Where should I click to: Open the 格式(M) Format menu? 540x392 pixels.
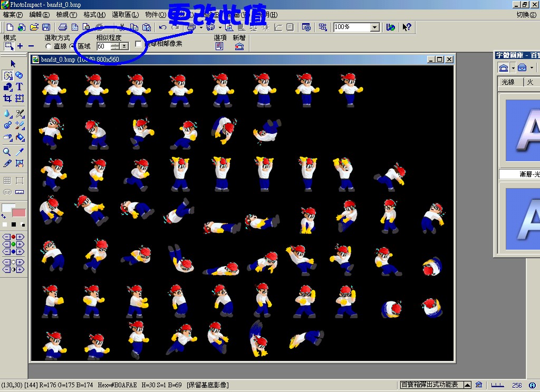94,15
